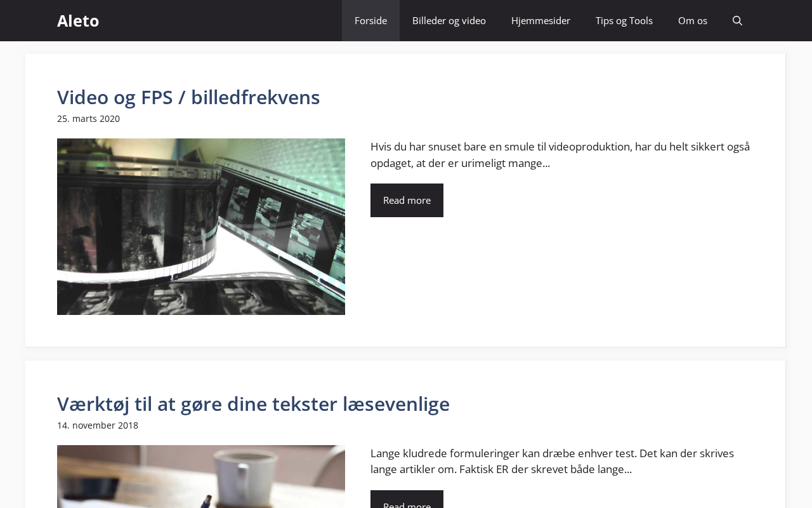This screenshot has height=508, width=812.
Task: Click the grey gap between article cards
Action: tap(405, 354)
